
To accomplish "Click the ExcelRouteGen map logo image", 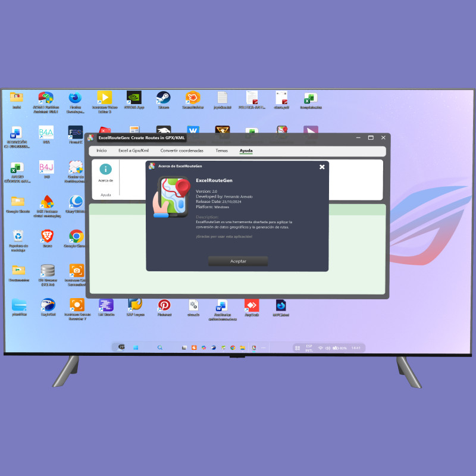I will (x=173, y=196).
